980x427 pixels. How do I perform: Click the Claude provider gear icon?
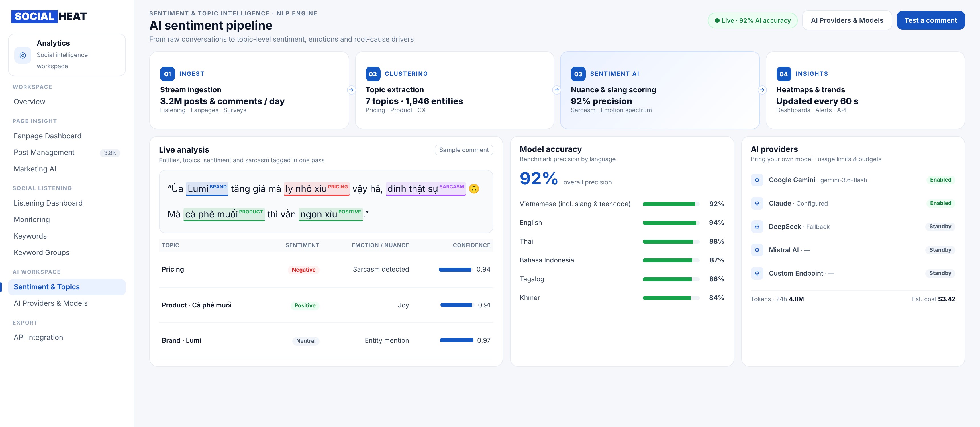(757, 204)
